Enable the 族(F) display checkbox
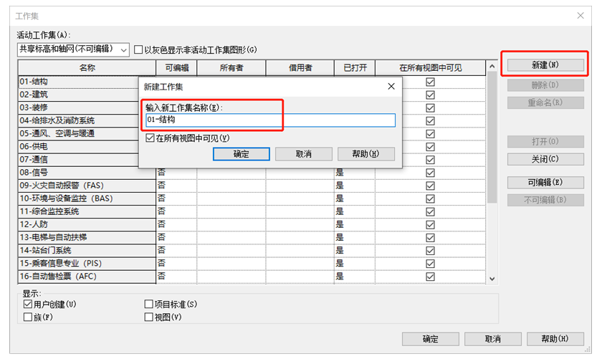The height and width of the screenshot is (364, 602). 28,317
